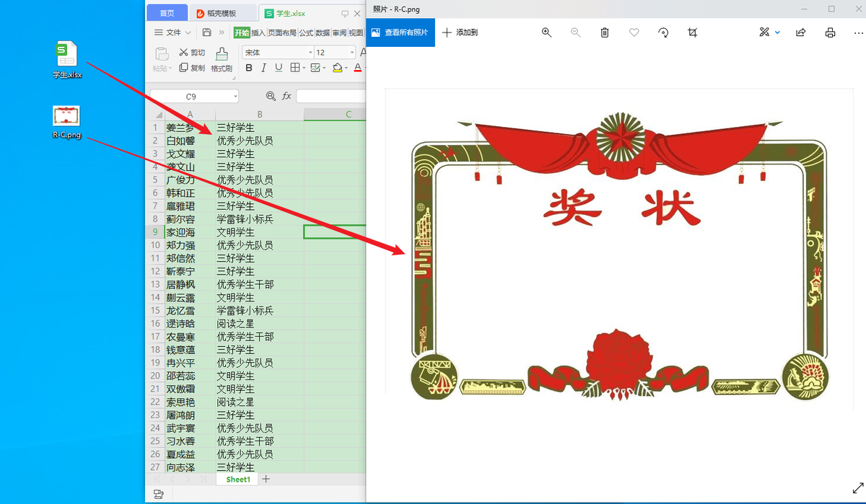Click the zoom lookup icon beside fx

click(x=271, y=96)
